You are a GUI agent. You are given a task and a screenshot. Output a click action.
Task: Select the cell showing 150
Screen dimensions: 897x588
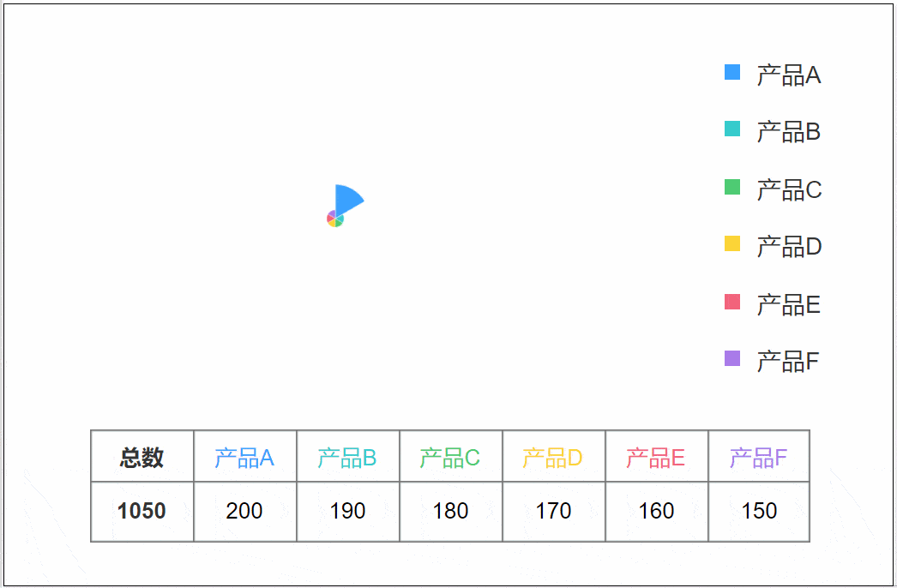(759, 512)
